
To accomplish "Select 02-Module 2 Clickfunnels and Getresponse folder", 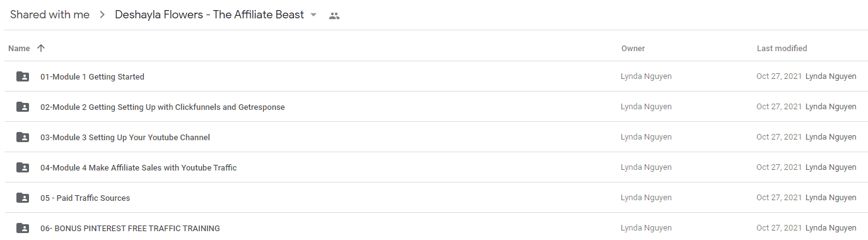I will tap(163, 107).
